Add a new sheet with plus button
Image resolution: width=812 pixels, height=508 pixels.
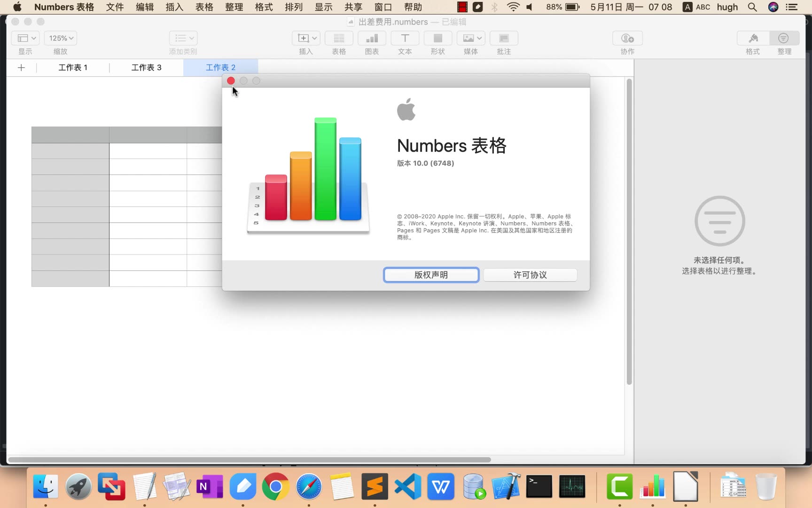tap(21, 68)
